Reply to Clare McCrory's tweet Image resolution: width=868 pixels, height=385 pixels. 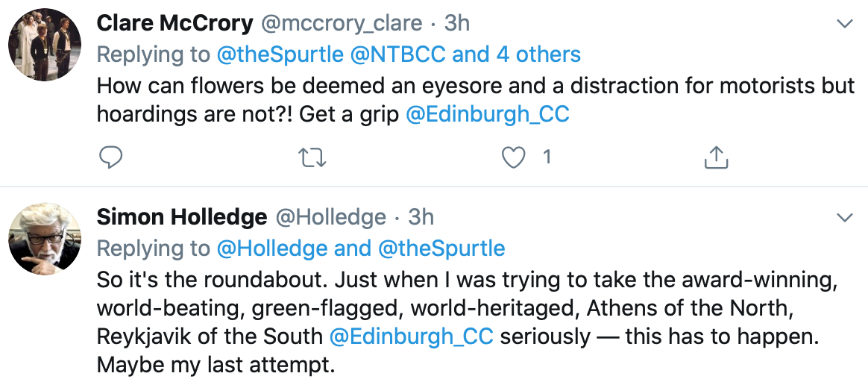110,157
